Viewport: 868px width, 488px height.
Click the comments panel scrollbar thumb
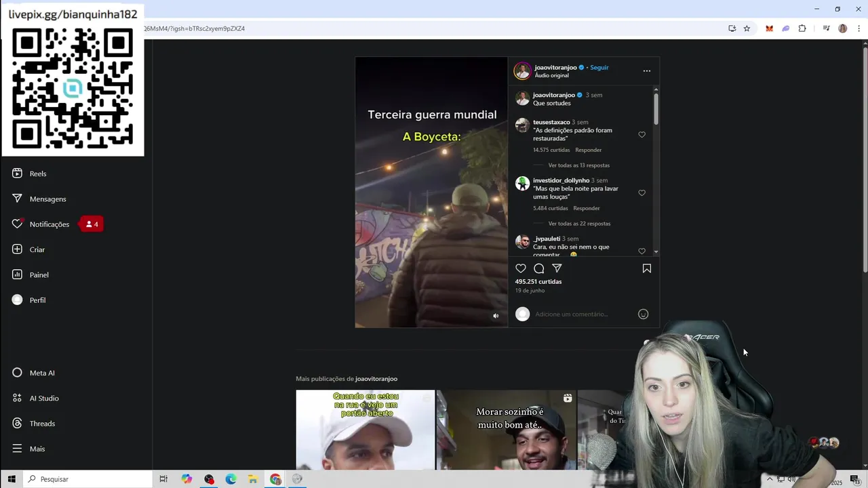(656, 108)
